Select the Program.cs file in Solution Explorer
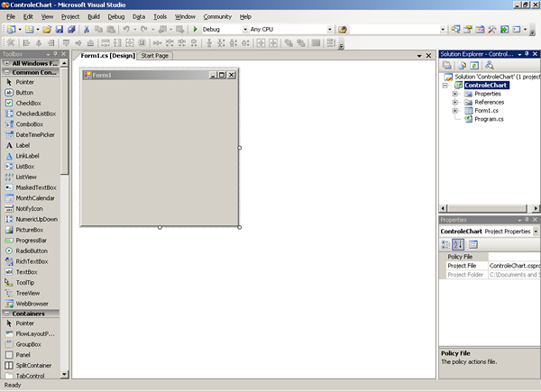Viewport: 541px width, 392px height. coord(489,119)
